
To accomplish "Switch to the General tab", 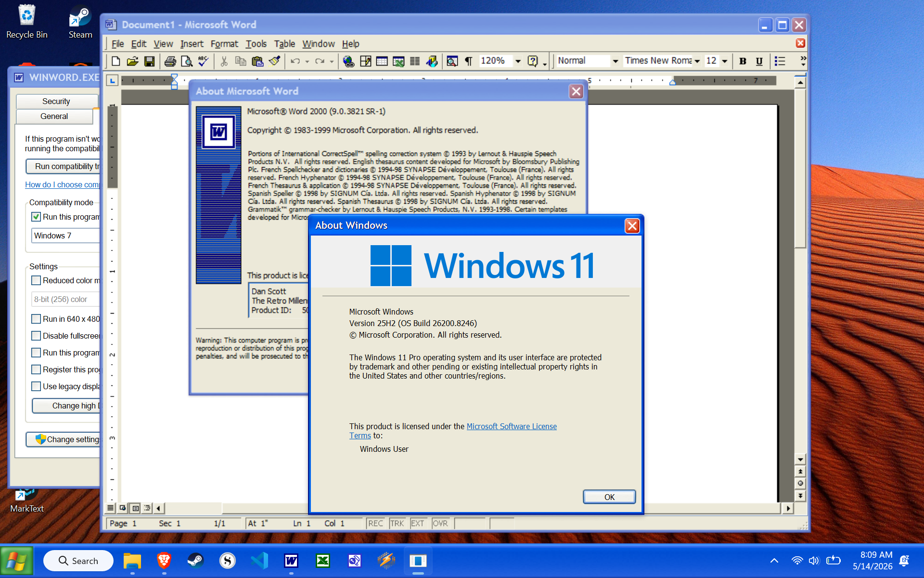I will pos(54,116).
